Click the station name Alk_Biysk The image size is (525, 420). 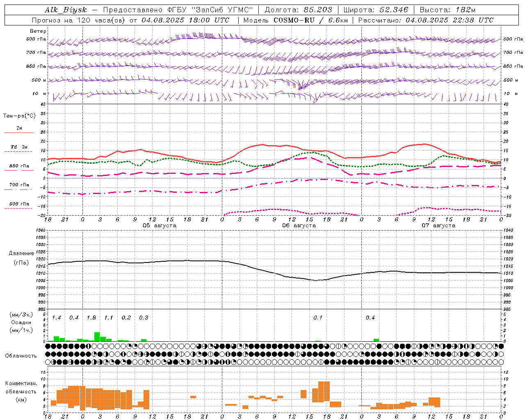66,10
